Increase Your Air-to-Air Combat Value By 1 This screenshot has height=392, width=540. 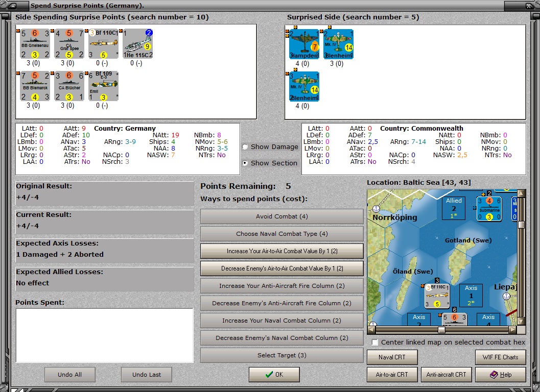point(281,251)
